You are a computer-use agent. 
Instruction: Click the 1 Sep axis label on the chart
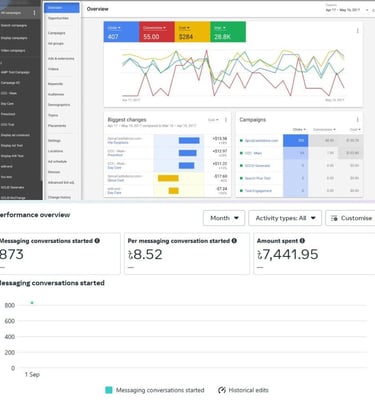[x=32, y=375]
